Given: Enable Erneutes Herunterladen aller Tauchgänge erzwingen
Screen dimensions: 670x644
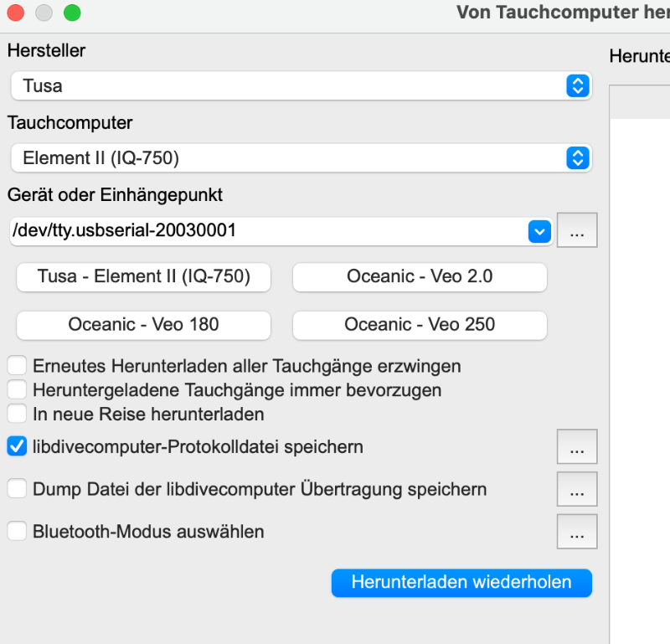Looking at the screenshot, I should [17, 366].
